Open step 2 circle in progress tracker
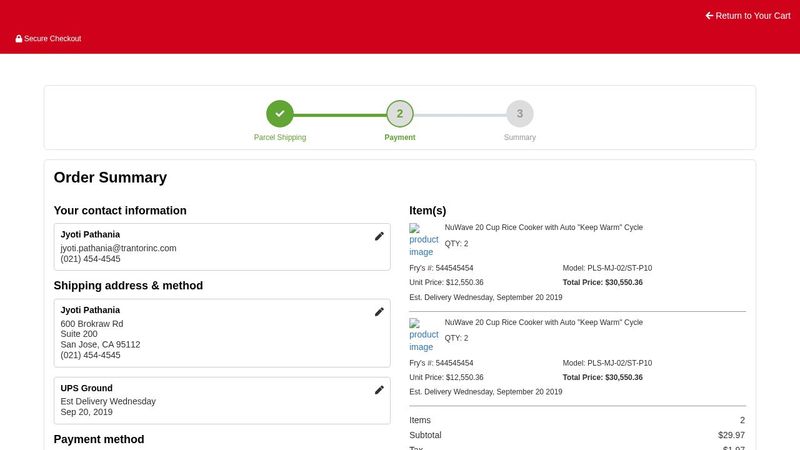The image size is (800, 450). 400,114
